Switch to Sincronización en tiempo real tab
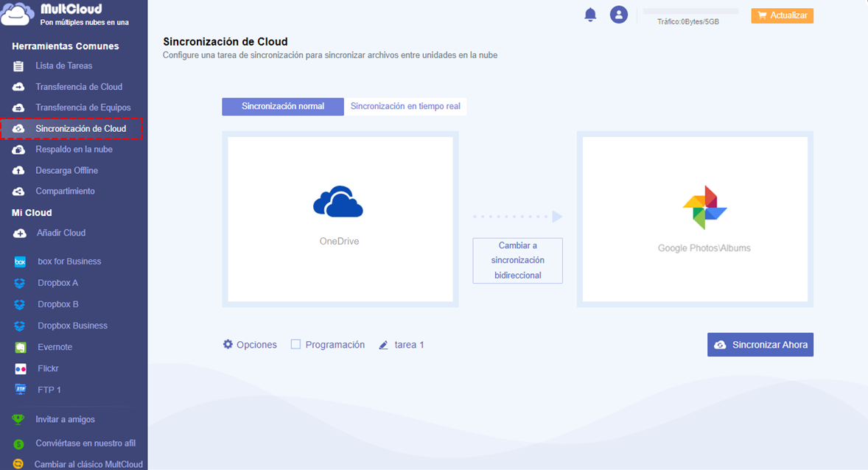The height and width of the screenshot is (470, 868). coord(405,106)
